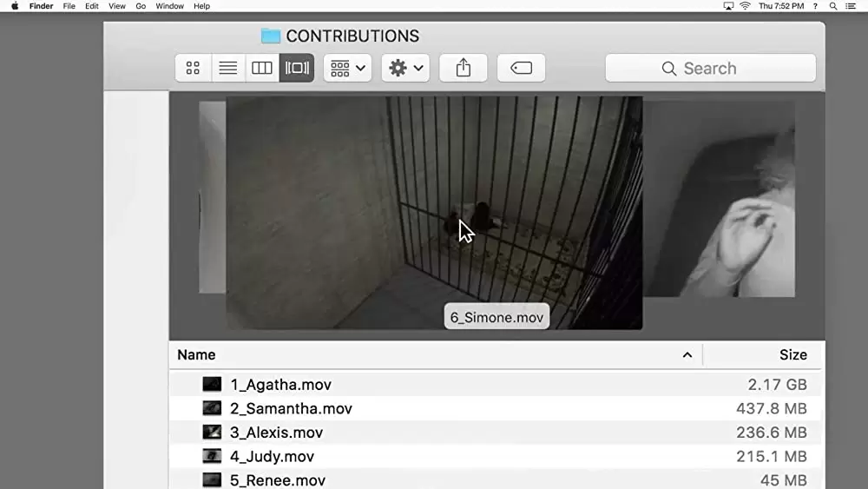This screenshot has width=868, height=489.
Task: Switch to list view
Action: coord(227,68)
